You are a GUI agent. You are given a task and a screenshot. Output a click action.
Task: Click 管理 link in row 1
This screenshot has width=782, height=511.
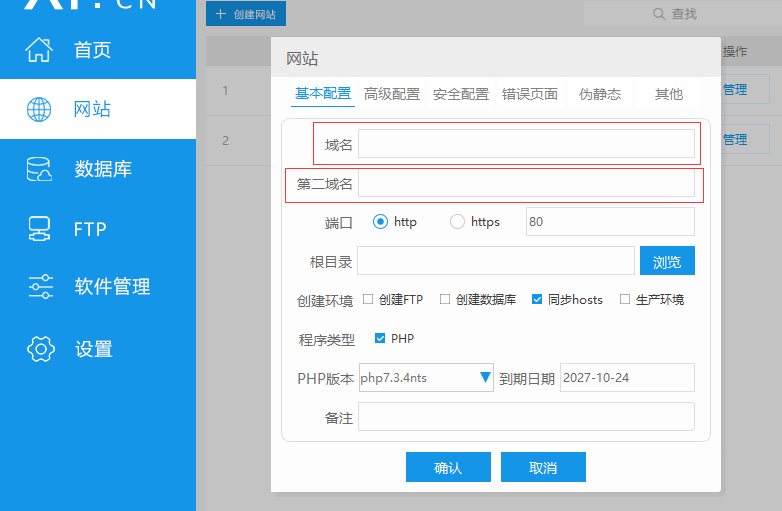pyautogui.click(x=735, y=90)
